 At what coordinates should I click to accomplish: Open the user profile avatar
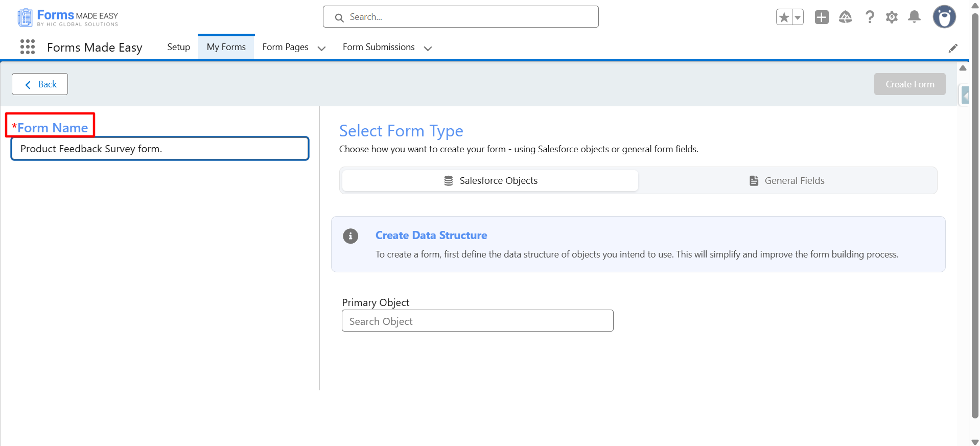click(x=944, y=17)
